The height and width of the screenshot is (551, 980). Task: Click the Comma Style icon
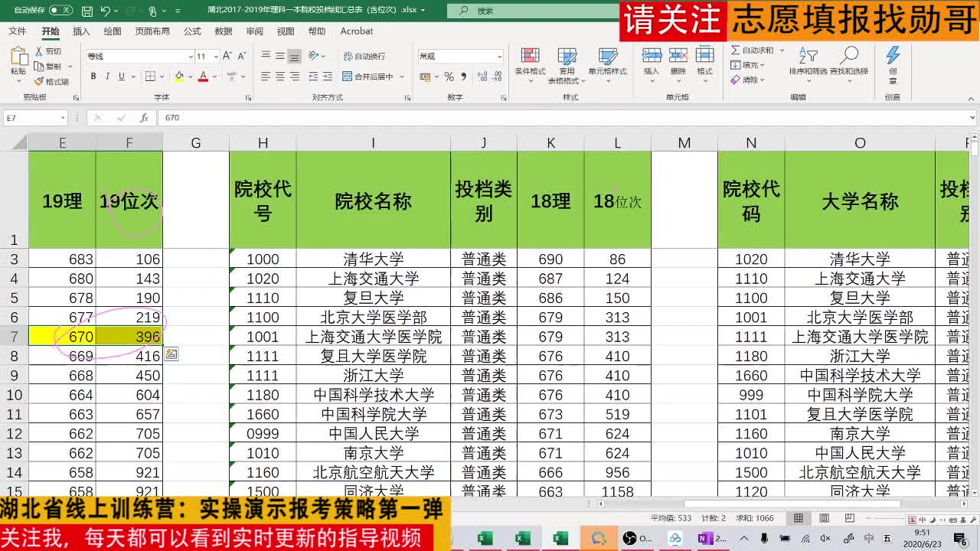[x=463, y=77]
